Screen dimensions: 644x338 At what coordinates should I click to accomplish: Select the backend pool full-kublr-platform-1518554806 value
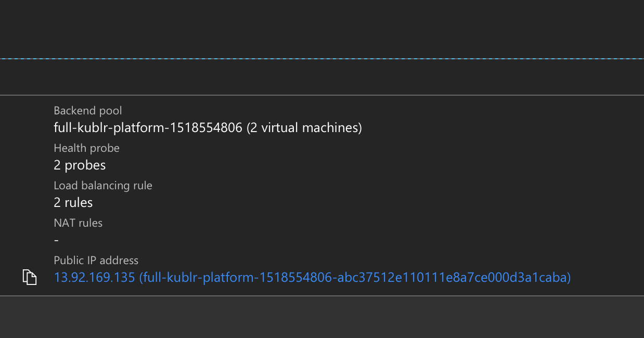148,127
